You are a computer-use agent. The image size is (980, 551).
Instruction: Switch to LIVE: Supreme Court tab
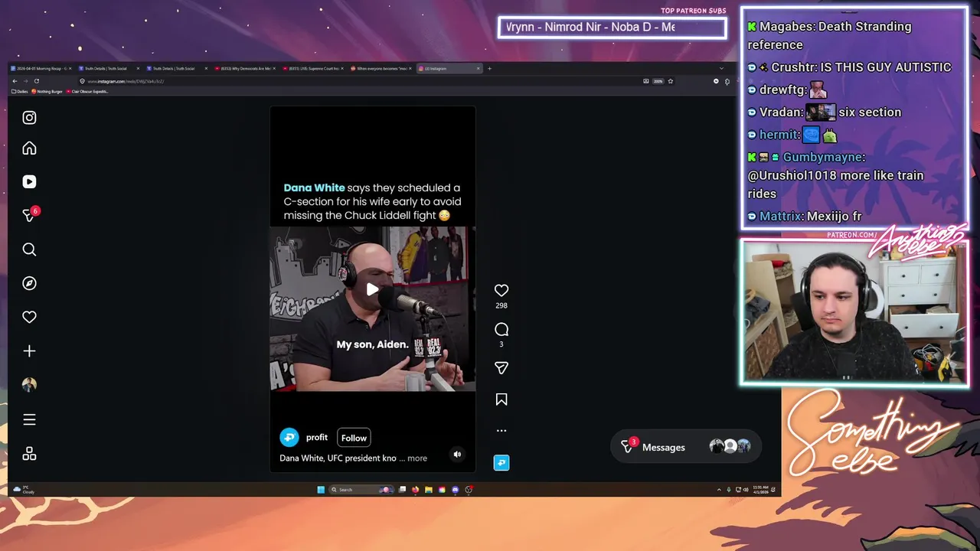click(x=315, y=68)
